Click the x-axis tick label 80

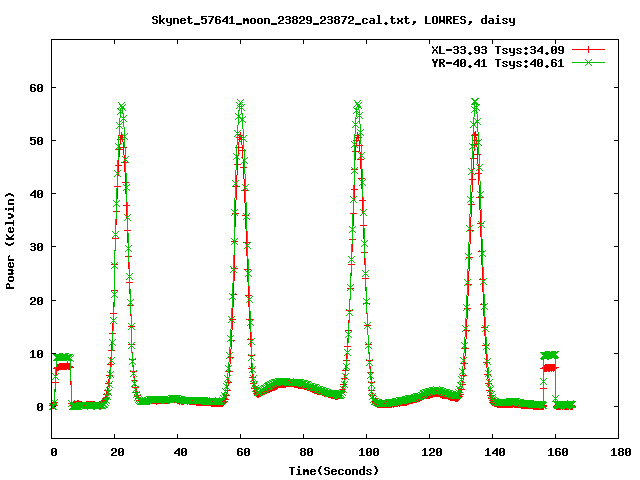(306, 452)
